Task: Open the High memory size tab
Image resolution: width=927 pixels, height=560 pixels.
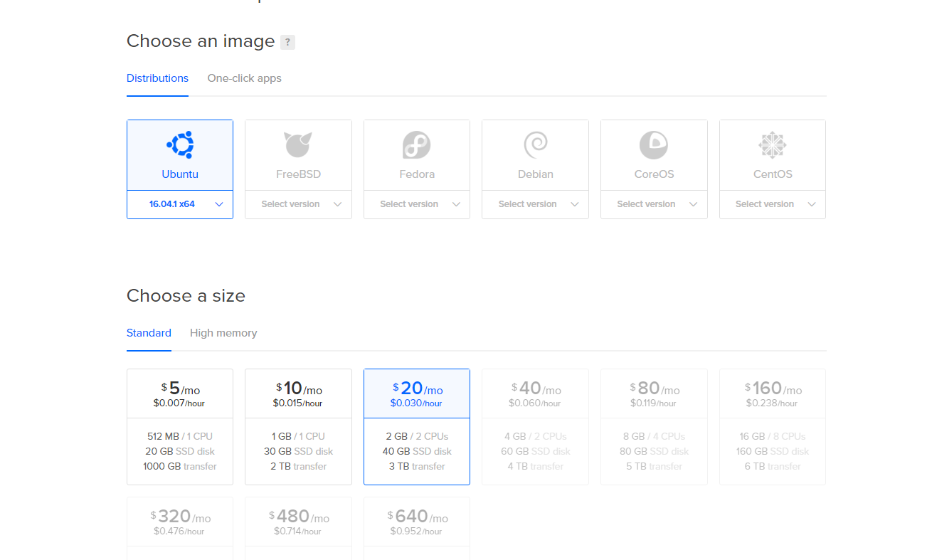Action: [223, 333]
